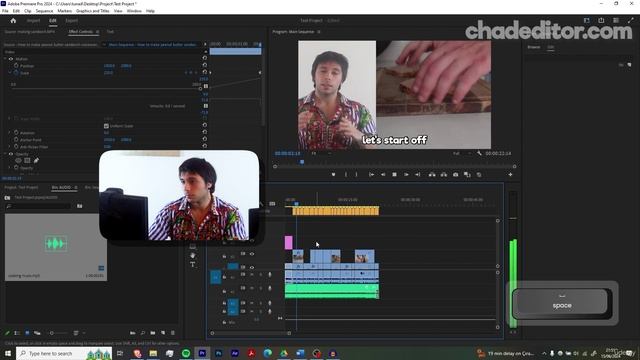Viewport: 640px width, 360px height.
Task: Collapse the Motion effect group
Action: (5, 59)
